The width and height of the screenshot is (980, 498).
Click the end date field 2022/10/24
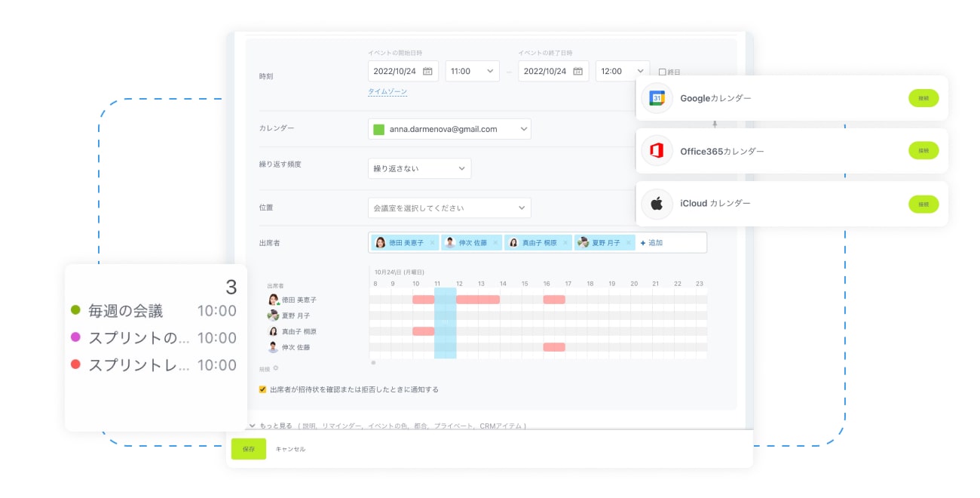pyautogui.click(x=554, y=71)
